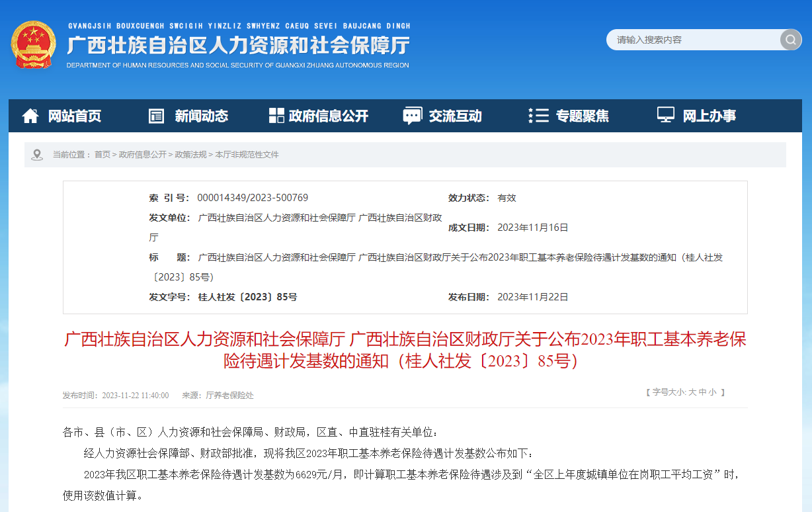The image size is (812, 512).
Task: Click 本厅非规范性文件 in the breadcrumb
Action: coord(247,154)
